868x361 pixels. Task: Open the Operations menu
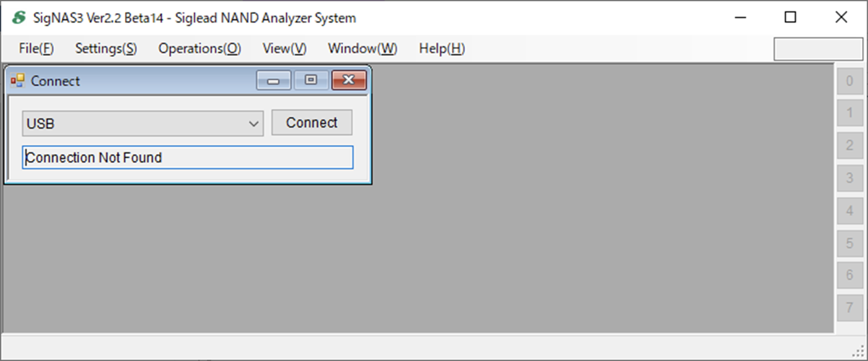pos(199,48)
